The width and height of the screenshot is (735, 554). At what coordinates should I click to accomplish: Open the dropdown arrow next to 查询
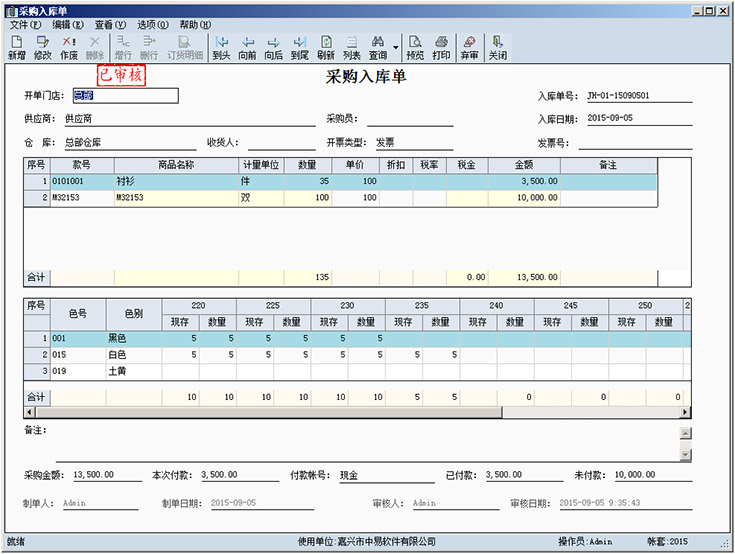pyautogui.click(x=396, y=47)
